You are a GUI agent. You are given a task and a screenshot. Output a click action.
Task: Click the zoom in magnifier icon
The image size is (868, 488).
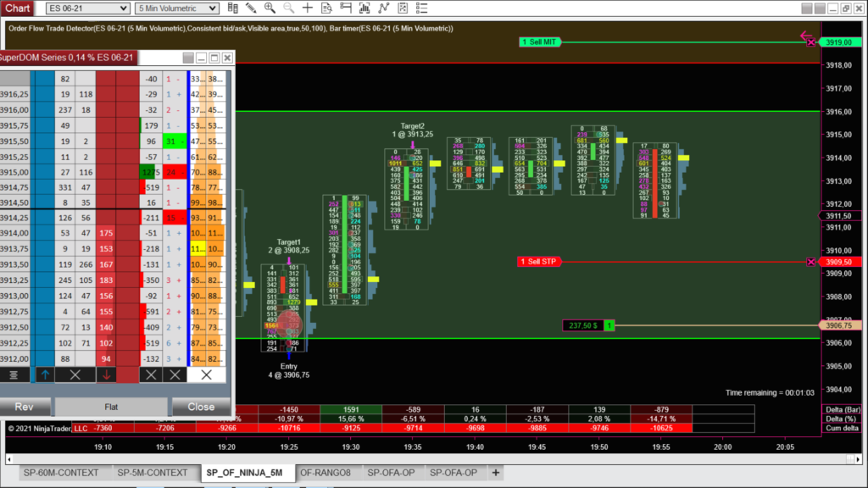pyautogui.click(x=270, y=8)
